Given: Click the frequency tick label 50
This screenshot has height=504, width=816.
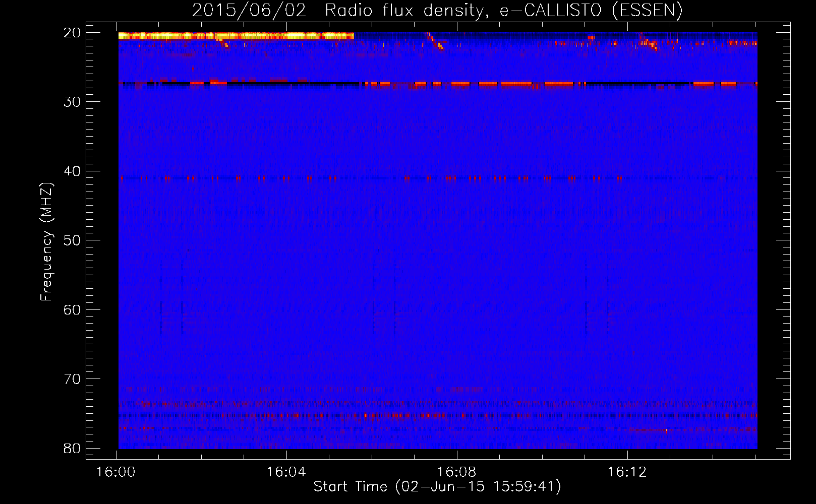Looking at the screenshot, I should tap(73, 240).
